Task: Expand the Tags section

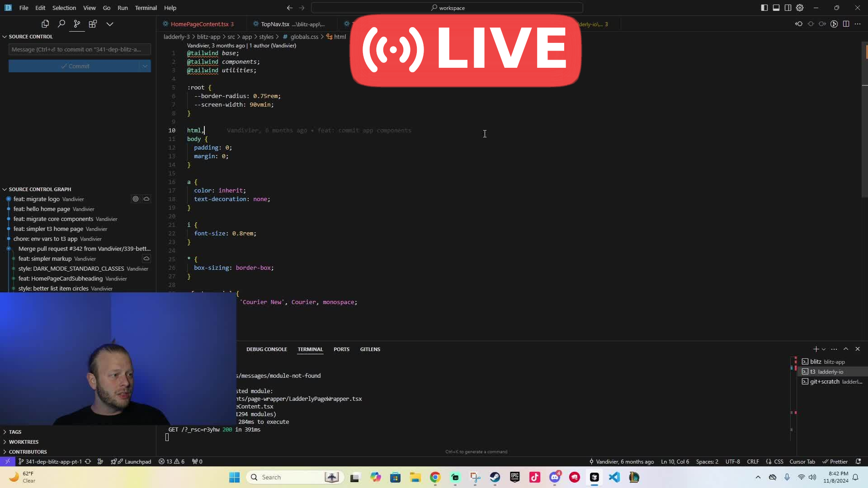Action: [x=15, y=432]
